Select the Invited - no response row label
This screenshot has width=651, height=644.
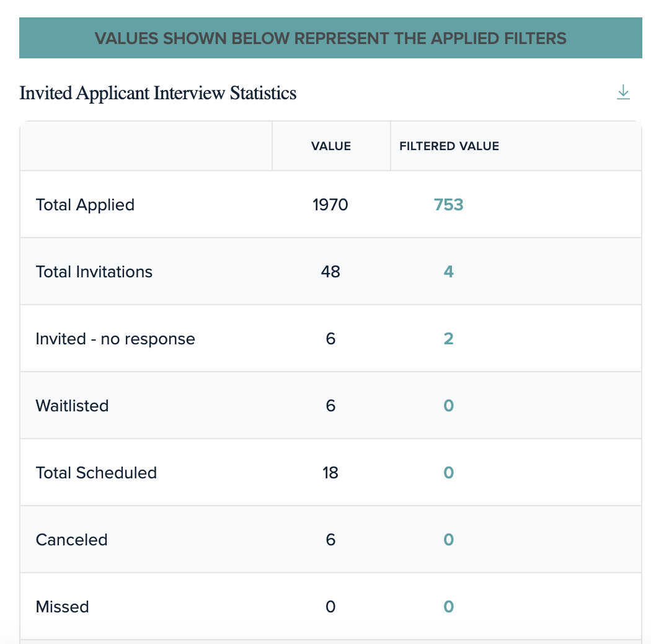click(x=115, y=339)
